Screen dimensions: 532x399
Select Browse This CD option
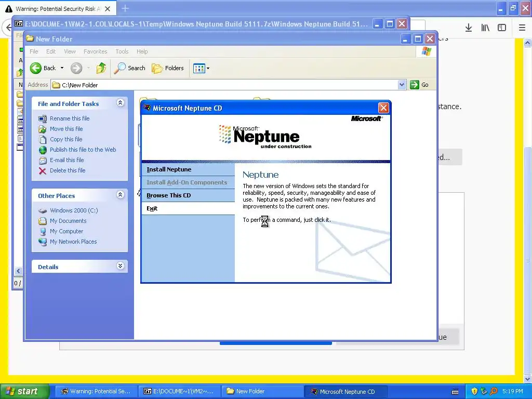pos(168,195)
